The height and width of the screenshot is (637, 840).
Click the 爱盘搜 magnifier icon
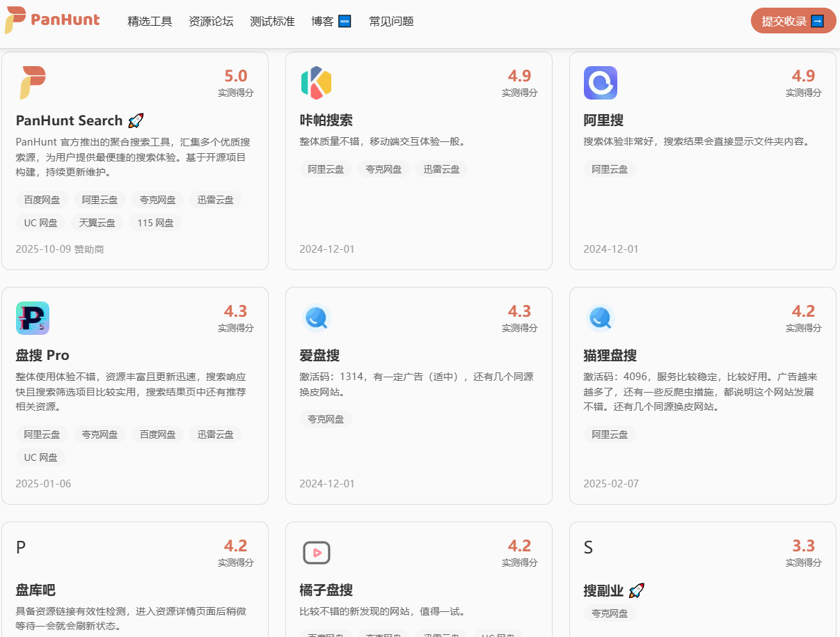point(316,317)
